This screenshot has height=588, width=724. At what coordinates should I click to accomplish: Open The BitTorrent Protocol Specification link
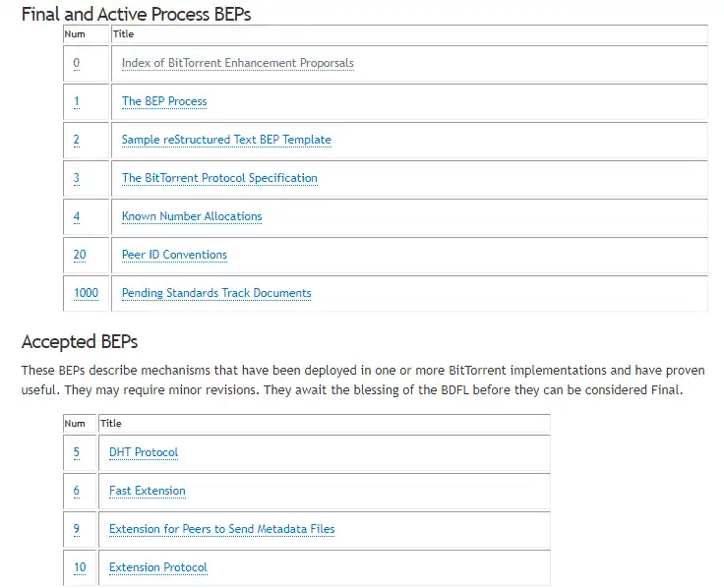(219, 178)
